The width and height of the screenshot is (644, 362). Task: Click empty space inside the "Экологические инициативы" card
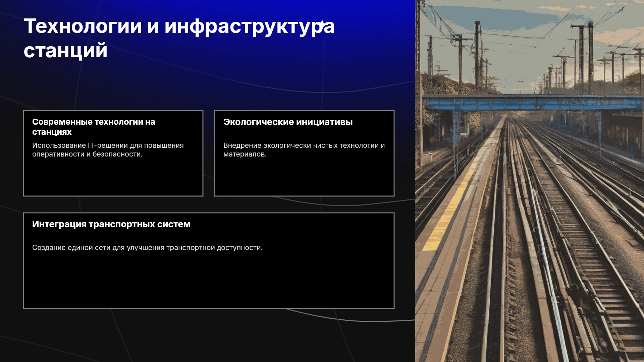pyautogui.click(x=304, y=178)
